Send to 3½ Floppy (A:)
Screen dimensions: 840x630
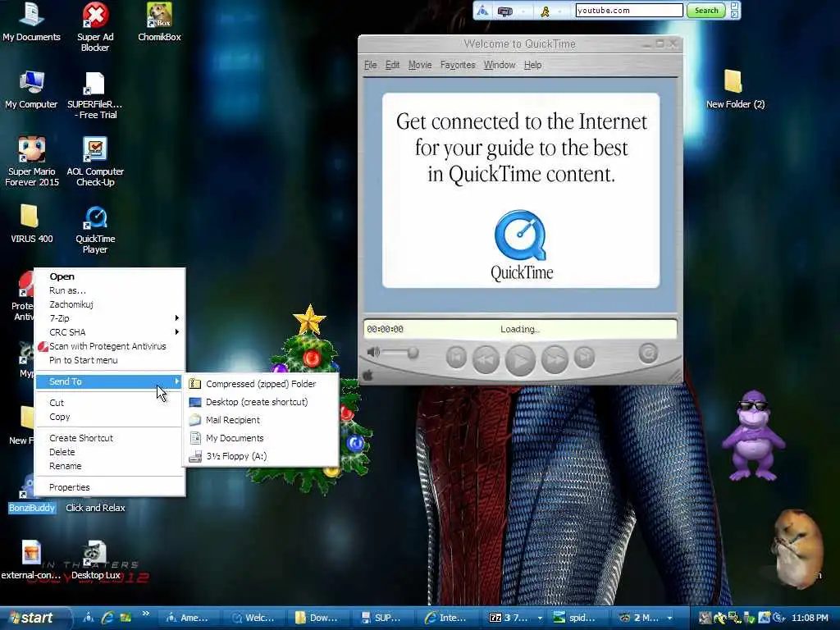261,456
